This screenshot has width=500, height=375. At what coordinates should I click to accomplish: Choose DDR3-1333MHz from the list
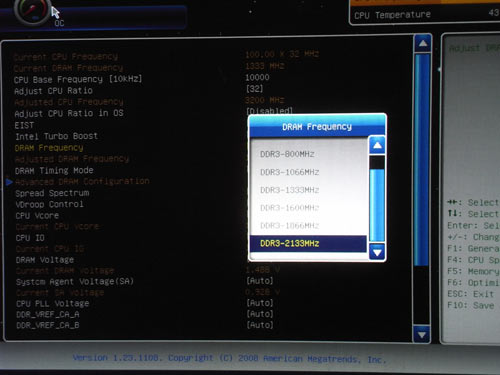tap(290, 190)
